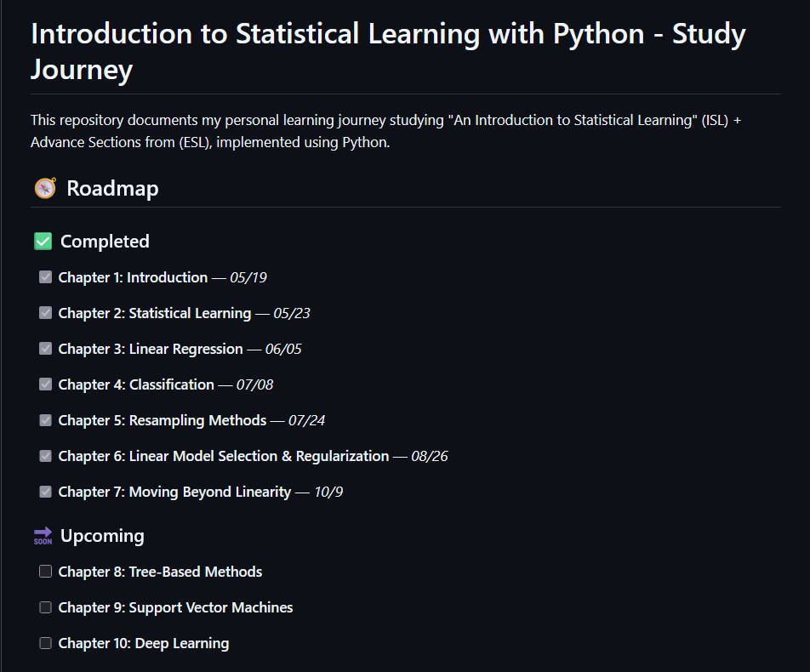Click the compass emoji beside Roadmap

click(x=45, y=188)
